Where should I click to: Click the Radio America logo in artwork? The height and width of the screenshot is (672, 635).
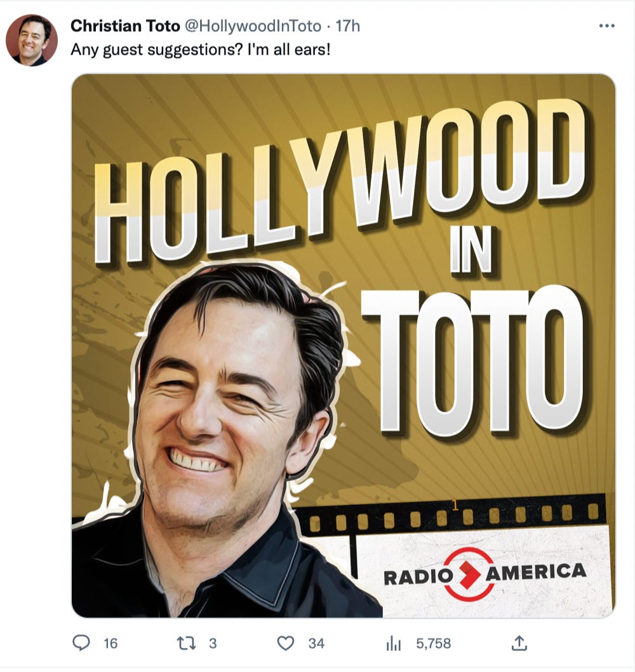(x=485, y=574)
